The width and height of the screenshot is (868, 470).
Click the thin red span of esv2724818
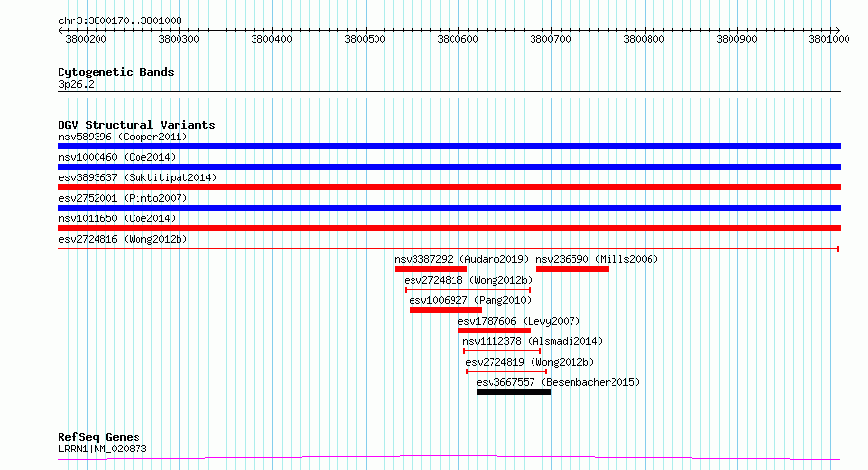pos(468,290)
